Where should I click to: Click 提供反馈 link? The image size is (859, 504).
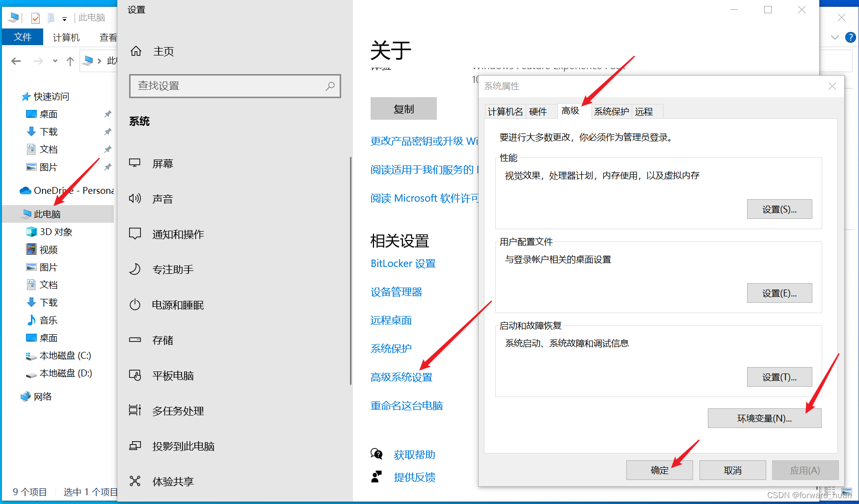coord(414,477)
